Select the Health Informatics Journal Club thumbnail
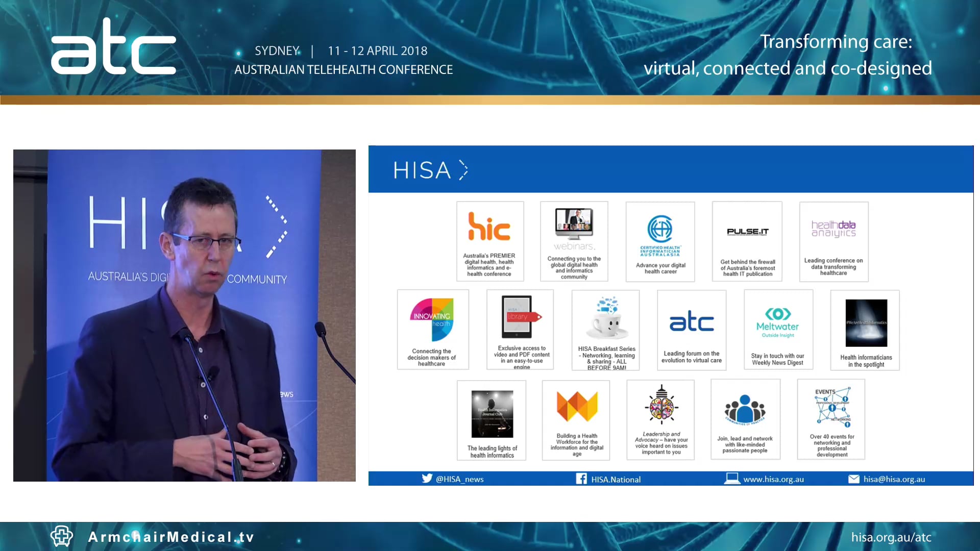This screenshot has height=551, width=980. click(492, 414)
